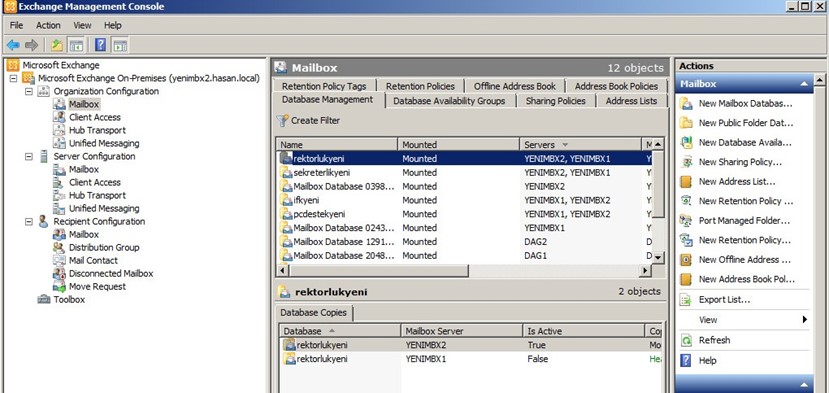This screenshot has width=829, height=393.
Task: Click the Back arrow toolbar icon
Action: (13, 45)
